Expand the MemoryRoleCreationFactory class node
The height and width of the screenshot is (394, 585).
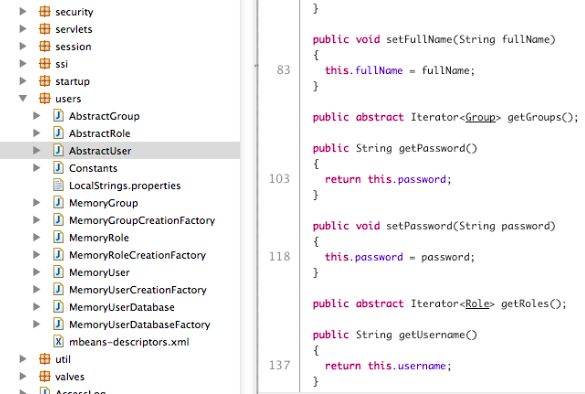37,255
